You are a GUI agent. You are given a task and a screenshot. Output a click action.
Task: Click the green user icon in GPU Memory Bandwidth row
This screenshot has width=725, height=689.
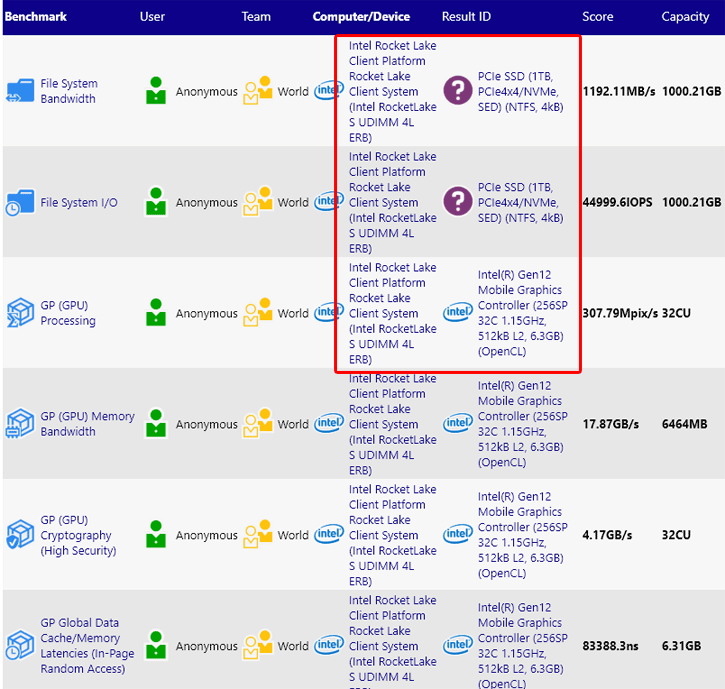(156, 424)
